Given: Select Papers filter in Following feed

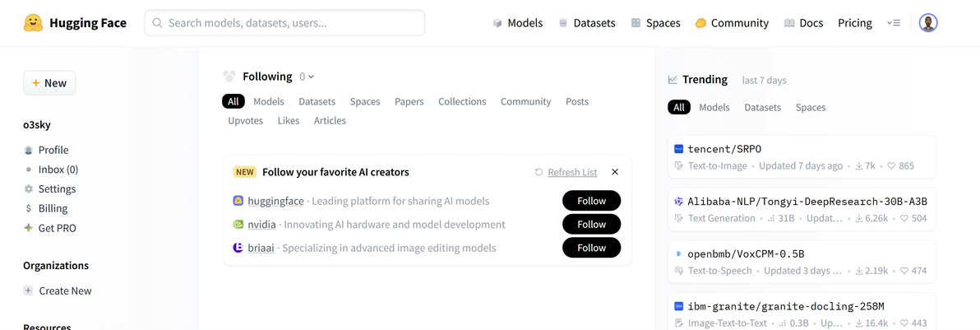Looking at the screenshot, I should point(409,101).
